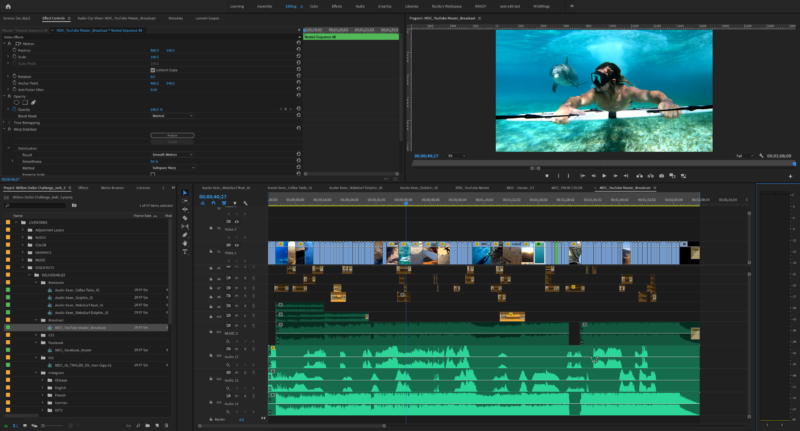
Task: Toggle Opacity animation stopwatch
Action: (14, 109)
